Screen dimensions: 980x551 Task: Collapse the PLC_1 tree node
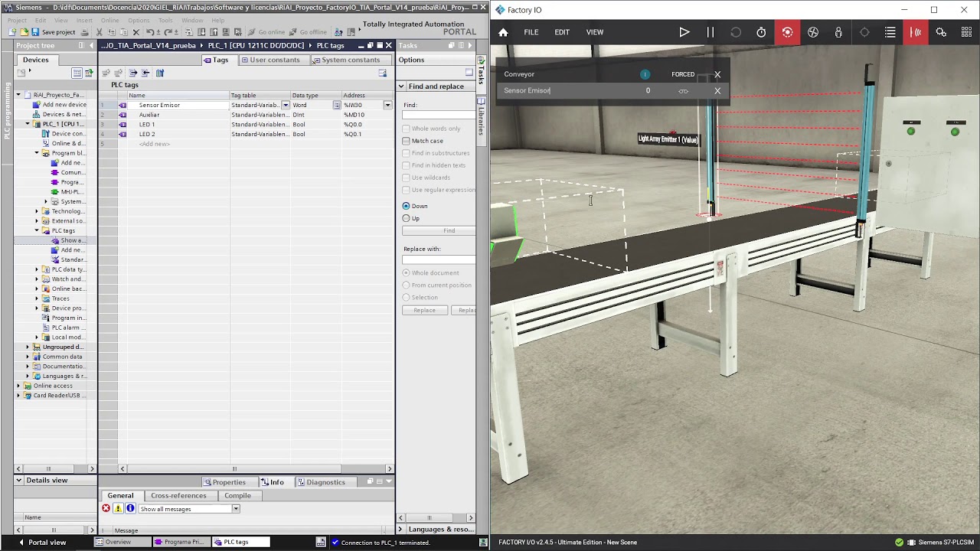[28, 124]
